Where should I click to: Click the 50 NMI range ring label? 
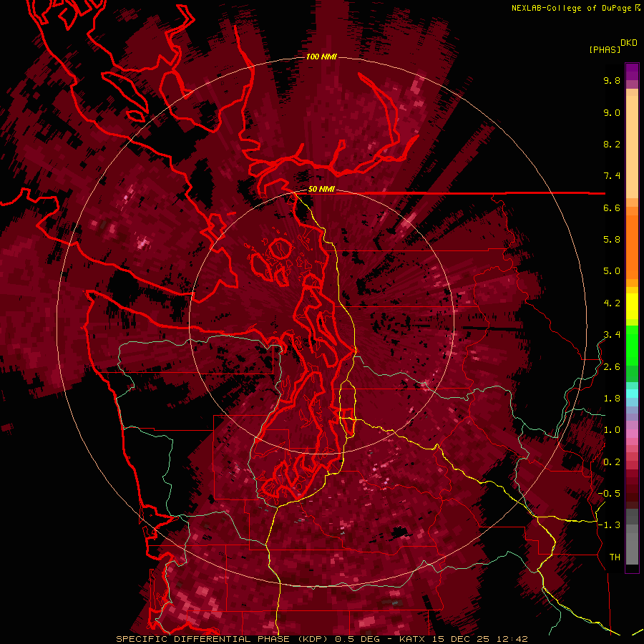[321, 190]
